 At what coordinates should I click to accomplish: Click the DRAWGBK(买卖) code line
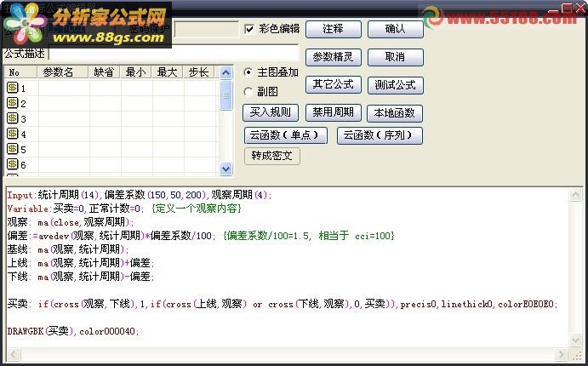coord(73,331)
